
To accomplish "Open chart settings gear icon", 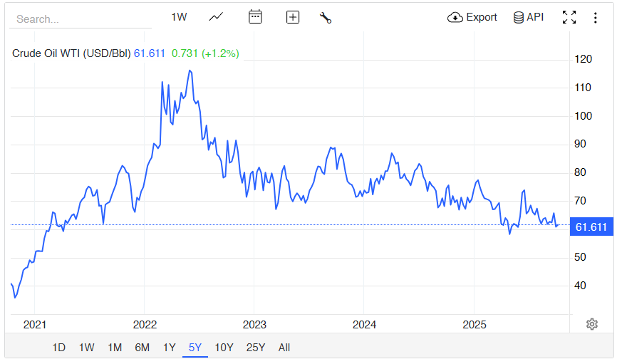I will (591, 324).
